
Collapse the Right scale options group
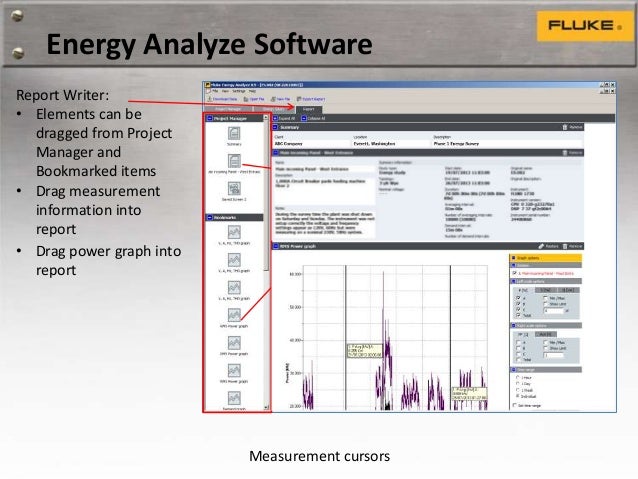pos(513,326)
